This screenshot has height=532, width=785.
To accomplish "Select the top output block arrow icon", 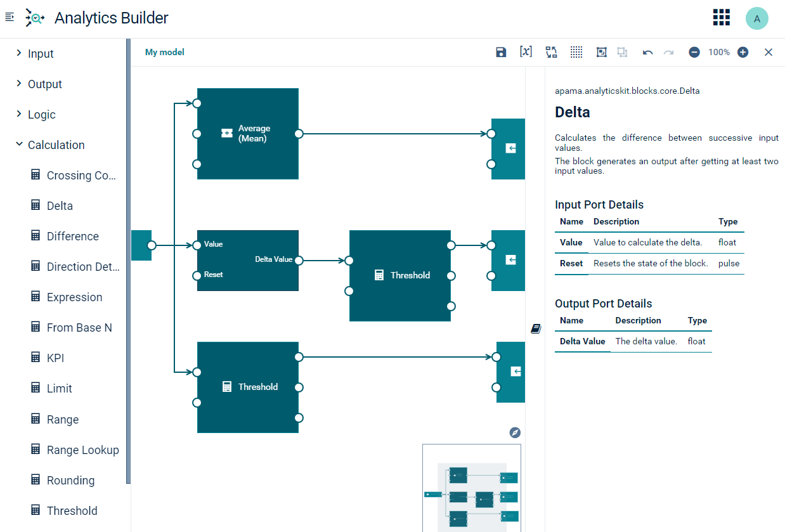I will pyautogui.click(x=511, y=148).
